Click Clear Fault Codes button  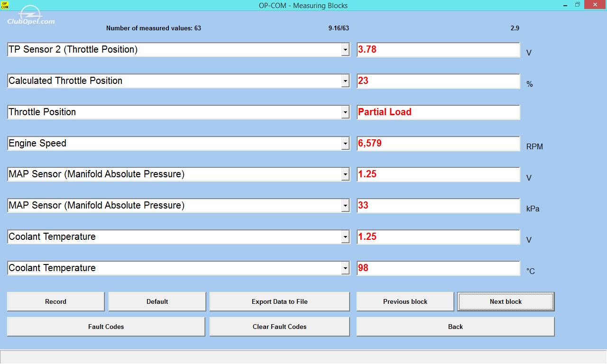click(280, 327)
